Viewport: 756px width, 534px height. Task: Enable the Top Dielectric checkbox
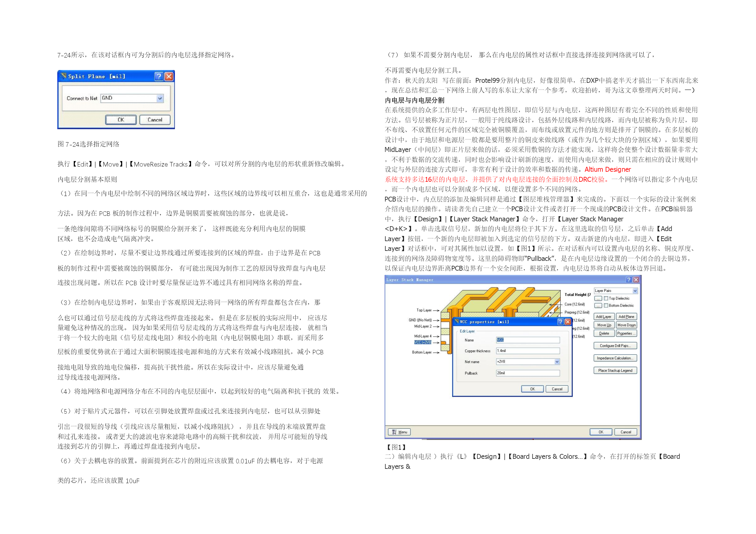[x=606, y=298]
